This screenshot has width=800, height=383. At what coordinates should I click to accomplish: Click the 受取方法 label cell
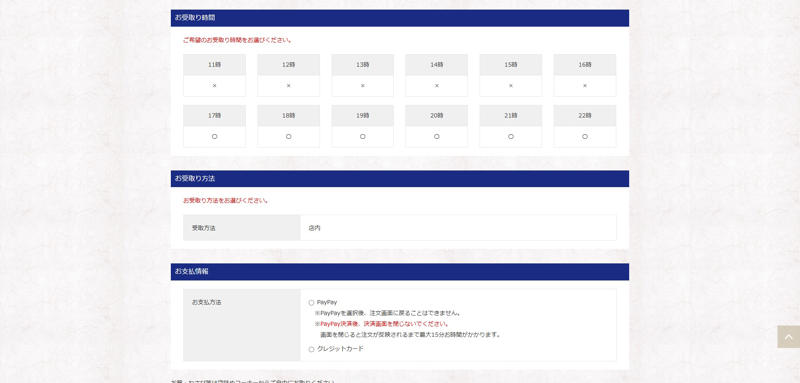(x=242, y=227)
